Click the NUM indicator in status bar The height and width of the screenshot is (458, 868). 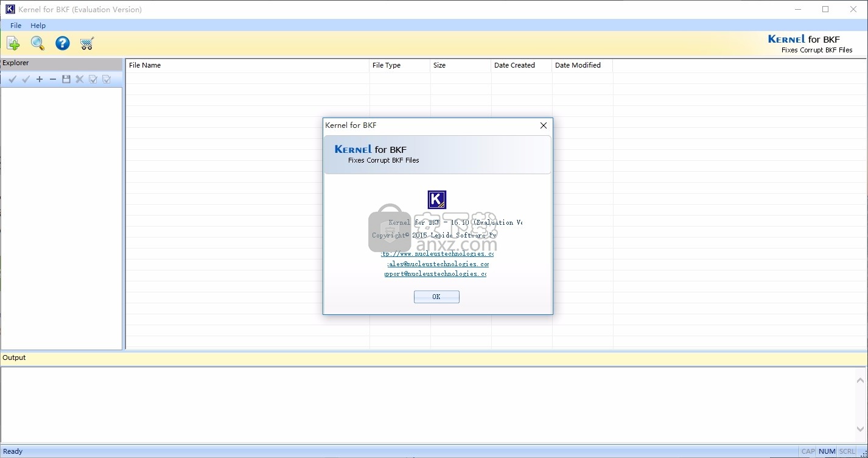[827, 451]
